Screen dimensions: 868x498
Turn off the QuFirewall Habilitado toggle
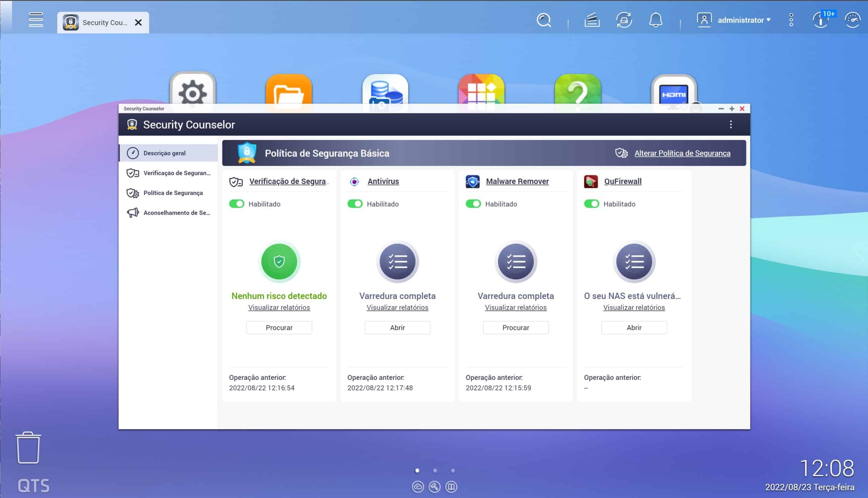pos(591,204)
